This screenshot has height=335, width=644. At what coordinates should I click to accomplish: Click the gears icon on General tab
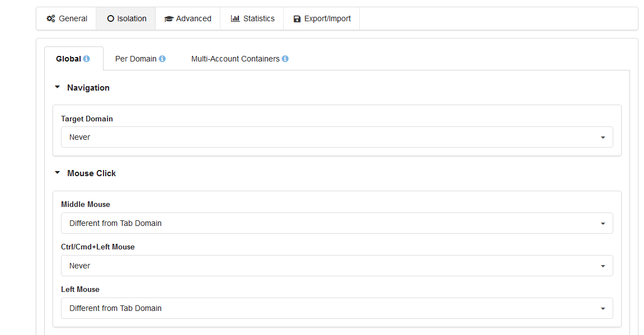click(x=50, y=18)
